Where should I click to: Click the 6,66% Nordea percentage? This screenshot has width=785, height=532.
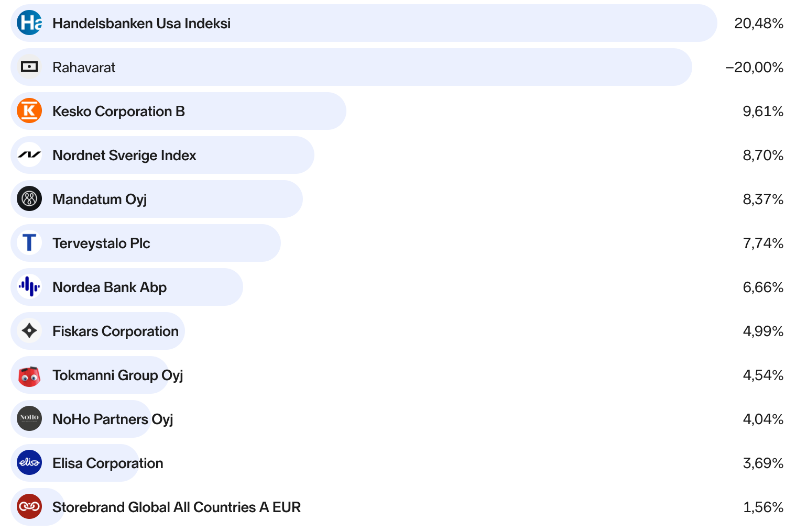[762, 287]
